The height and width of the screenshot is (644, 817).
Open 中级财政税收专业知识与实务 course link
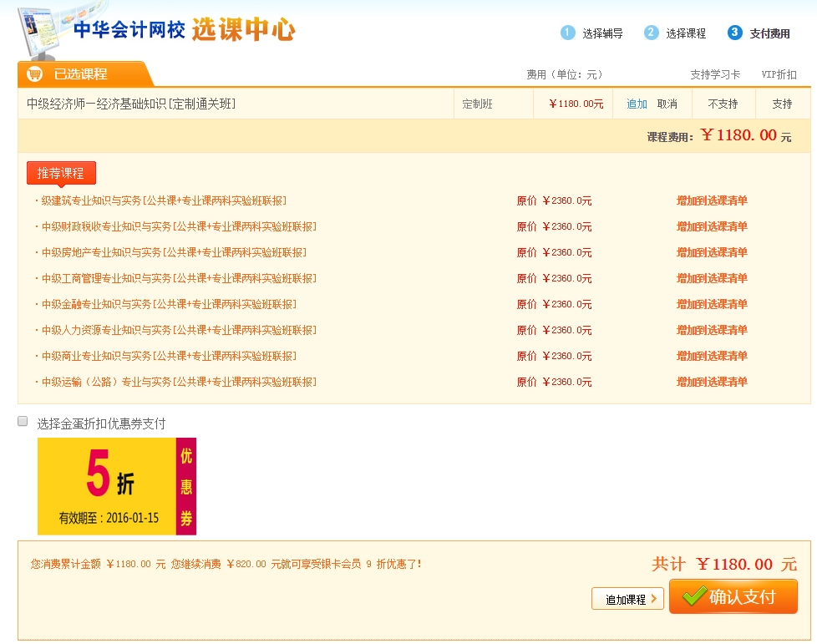(179, 226)
